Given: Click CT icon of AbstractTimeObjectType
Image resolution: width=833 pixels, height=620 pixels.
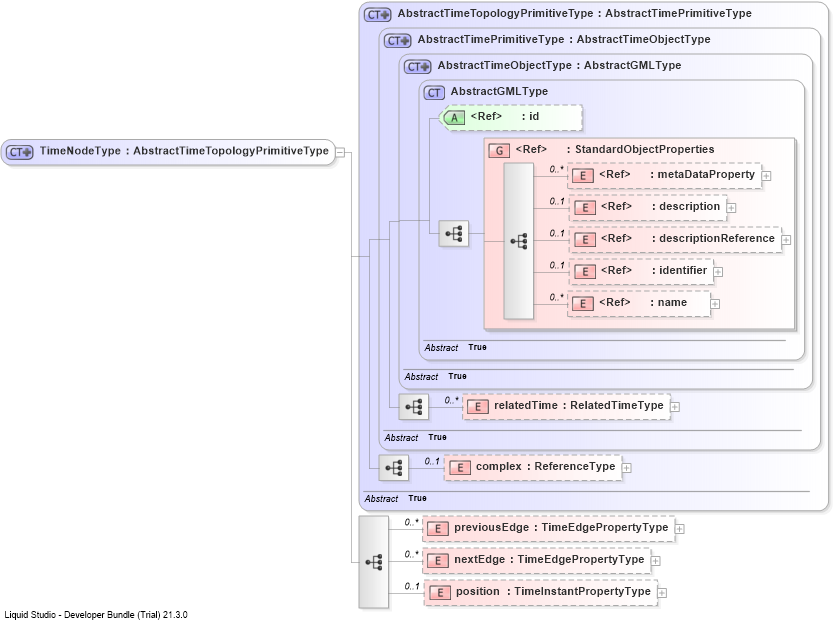Looking at the screenshot, I should pyautogui.click(x=418, y=67).
